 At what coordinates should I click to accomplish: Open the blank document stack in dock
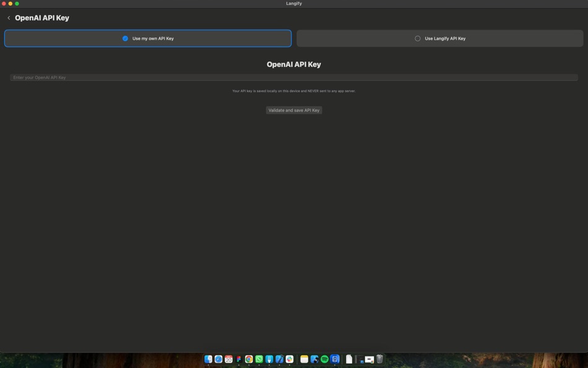click(349, 359)
